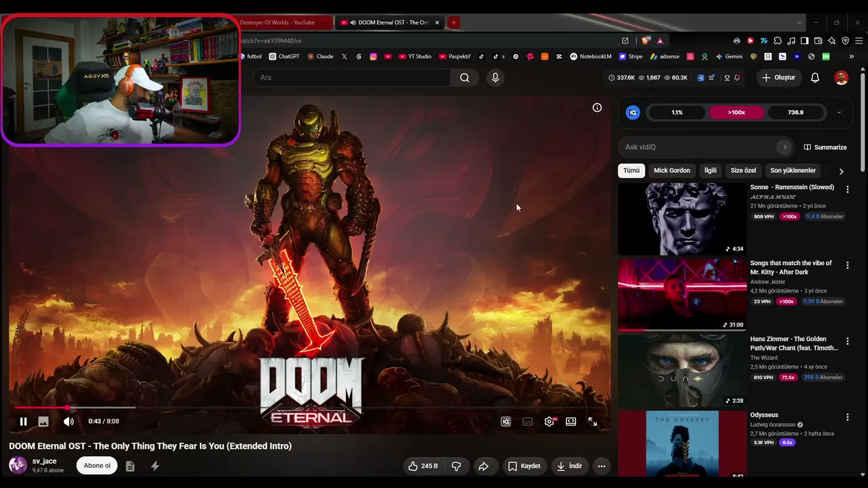Open the NotebookLM bookmark
The width and height of the screenshot is (868, 488).
pos(591,57)
